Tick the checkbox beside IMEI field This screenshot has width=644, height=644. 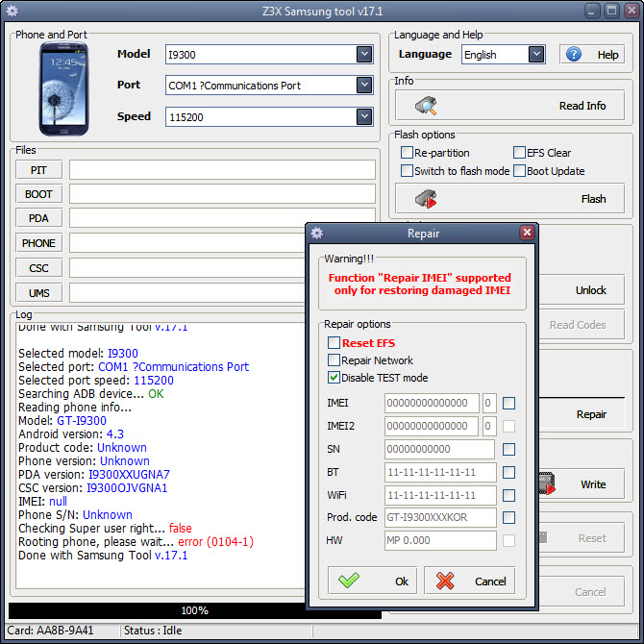pos(508,403)
